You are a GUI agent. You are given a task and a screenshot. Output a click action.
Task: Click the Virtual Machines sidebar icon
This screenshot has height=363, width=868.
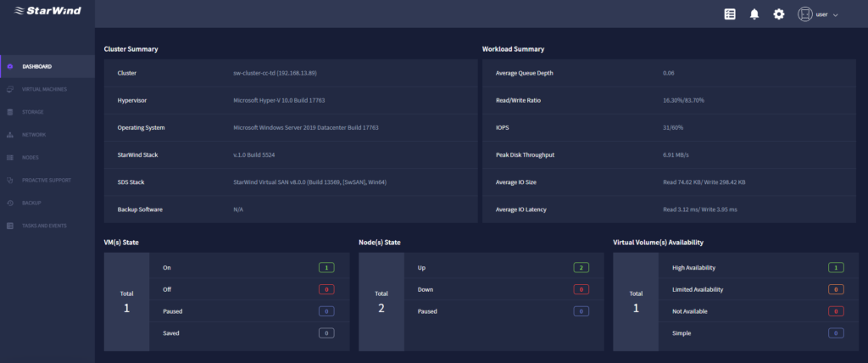coord(10,89)
